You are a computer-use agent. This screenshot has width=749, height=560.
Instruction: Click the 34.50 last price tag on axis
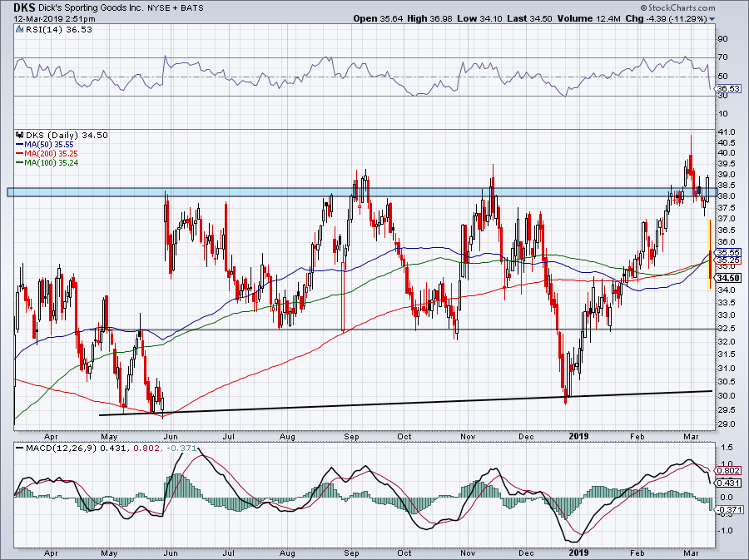tap(728, 278)
